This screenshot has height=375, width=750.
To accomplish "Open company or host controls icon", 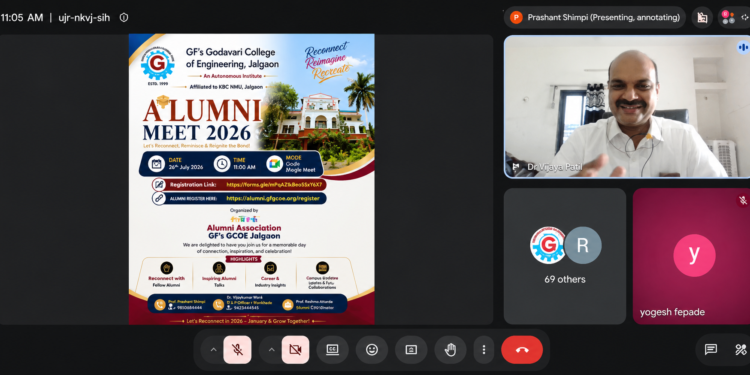I will (702, 18).
